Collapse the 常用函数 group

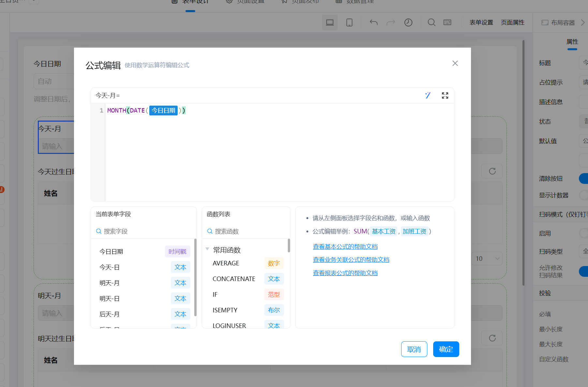click(207, 249)
